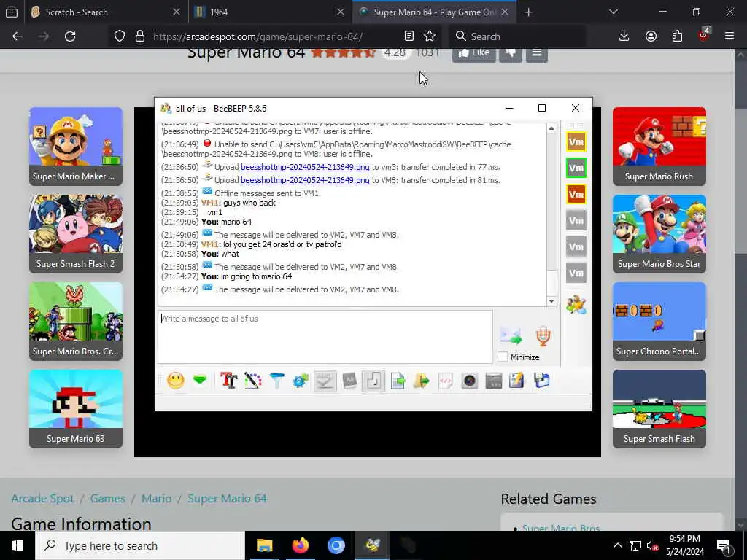Click the notepad with lightning icon
Screen dimensions: 747x560
pyautogui.click(x=517, y=381)
